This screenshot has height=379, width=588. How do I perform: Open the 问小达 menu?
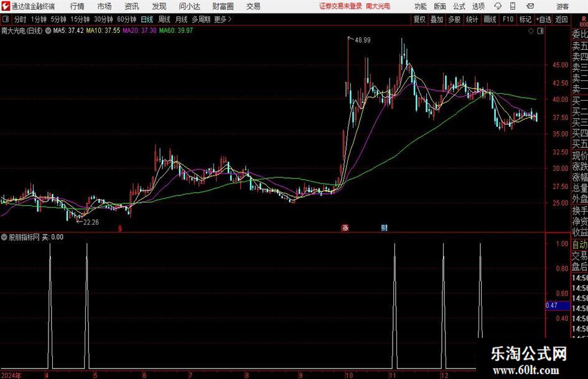(x=189, y=6)
